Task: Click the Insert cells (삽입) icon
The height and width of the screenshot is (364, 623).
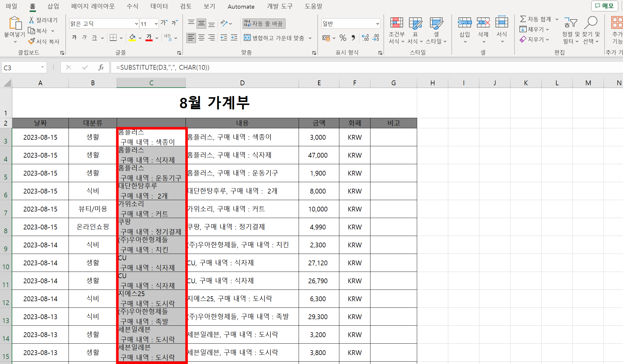Action: click(465, 23)
